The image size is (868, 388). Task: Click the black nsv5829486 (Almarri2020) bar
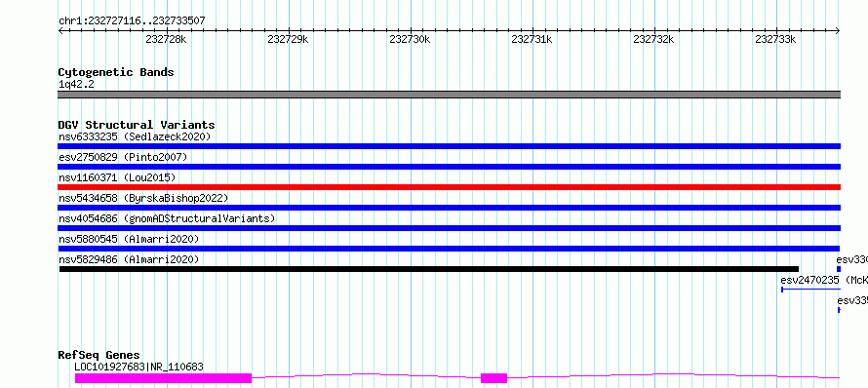[x=429, y=269]
